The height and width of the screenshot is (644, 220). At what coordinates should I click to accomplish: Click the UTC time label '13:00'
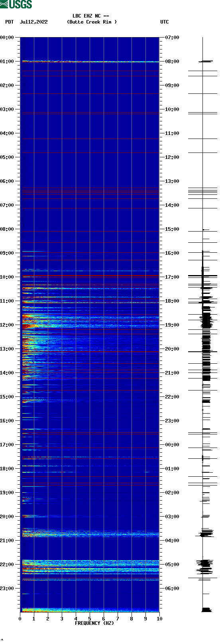coord(172,181)
